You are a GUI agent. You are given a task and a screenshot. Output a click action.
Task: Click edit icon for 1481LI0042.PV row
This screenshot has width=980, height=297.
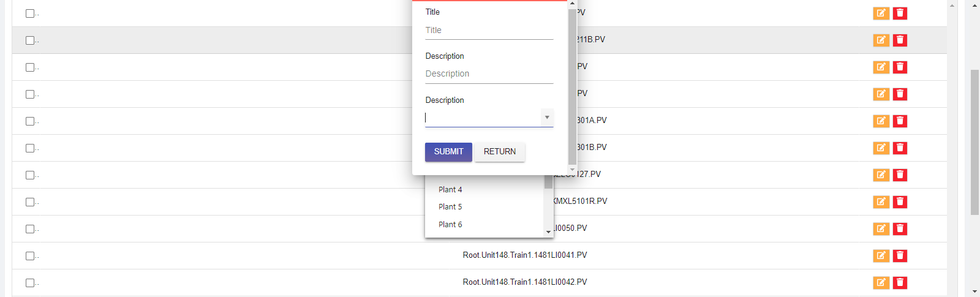[x=881, y=282]
